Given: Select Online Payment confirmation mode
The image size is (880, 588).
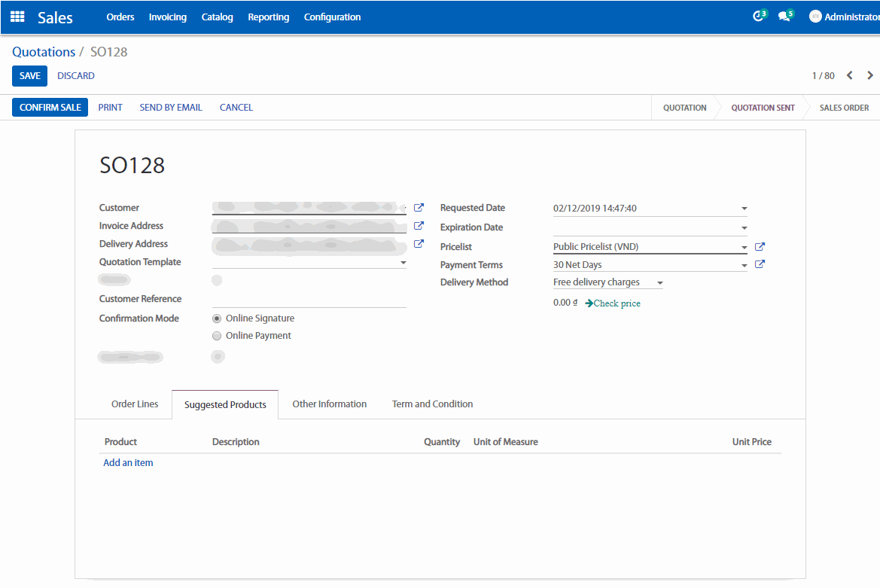Looking at the screenshot, I should (217, 336).
